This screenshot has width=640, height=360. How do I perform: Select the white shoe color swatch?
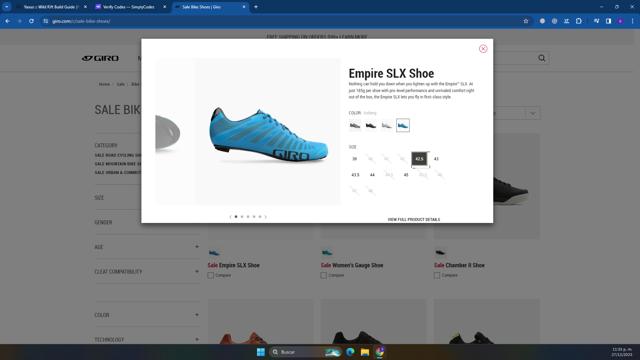pos(387,125)
